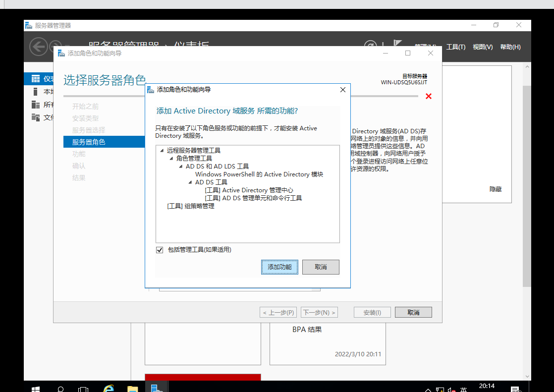Launch Internet Explorer from taskbar
The image size is (554, 392).
point(109,388)
